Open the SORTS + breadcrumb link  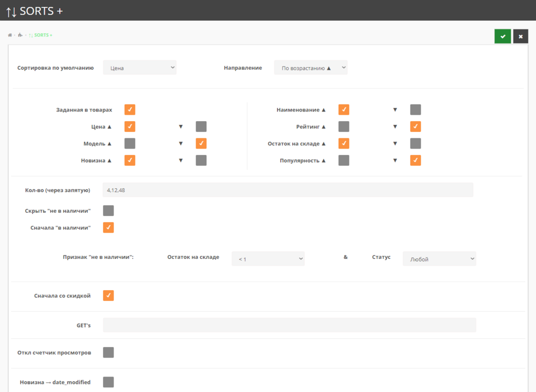pos(43,35)
